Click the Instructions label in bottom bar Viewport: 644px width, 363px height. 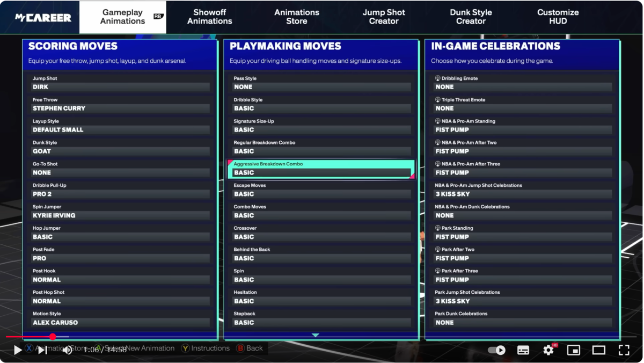[210, 349]
